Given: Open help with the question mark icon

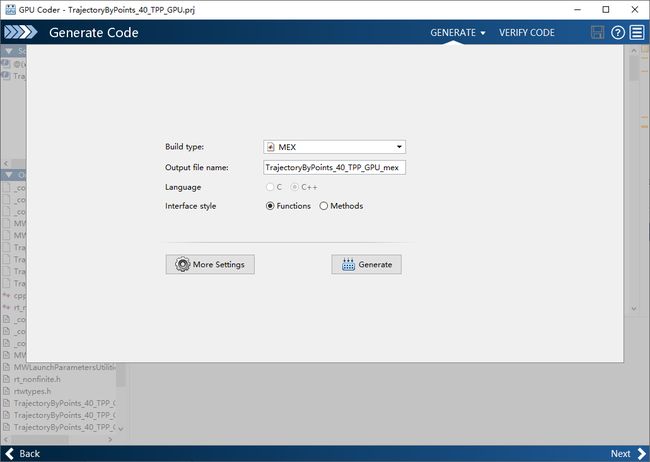Looking at the screenshot, I should click(618, 32).
